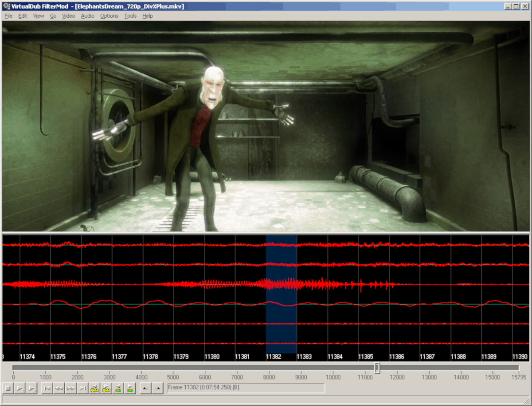Click frame label 11387 in the audio display
The width and height of the screenshot is (532, 406).
pos(428,356)
